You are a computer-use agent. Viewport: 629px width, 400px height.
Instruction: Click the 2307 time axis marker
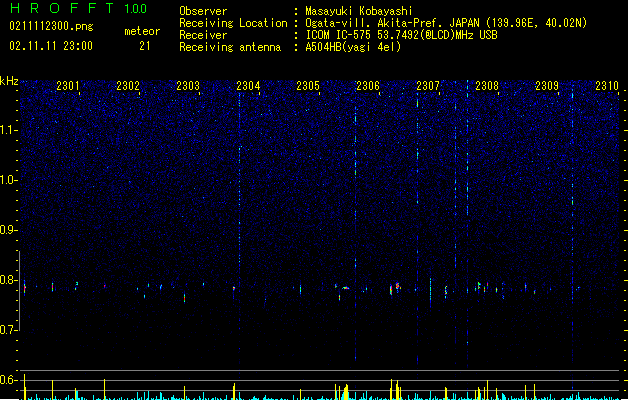click(428, 85)
